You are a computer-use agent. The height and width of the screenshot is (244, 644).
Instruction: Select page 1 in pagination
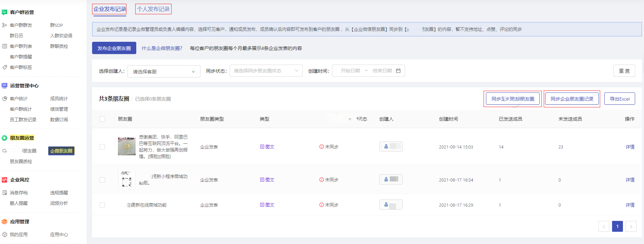pos(617,226)
